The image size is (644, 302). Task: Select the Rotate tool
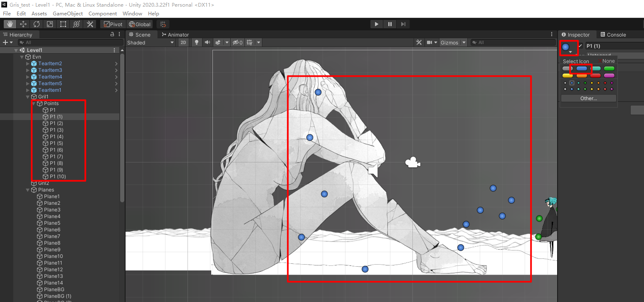click(37, 24)
